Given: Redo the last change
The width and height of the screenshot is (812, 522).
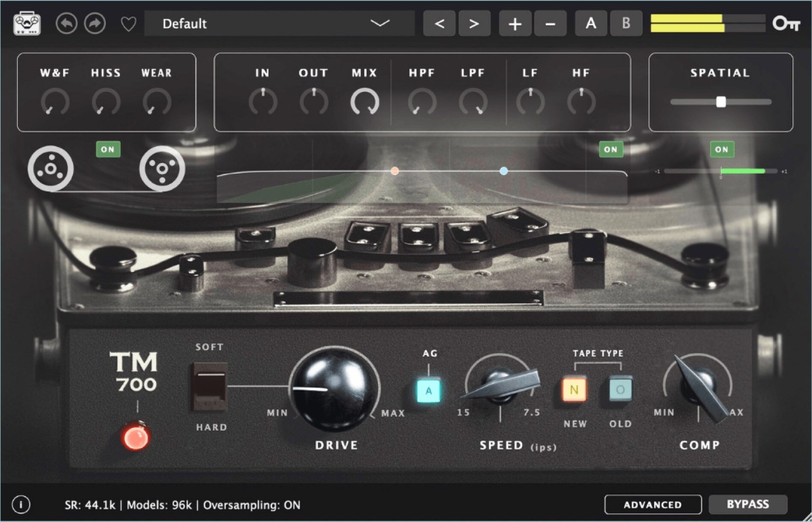Looking at the screenshot, I should point(95,24).
